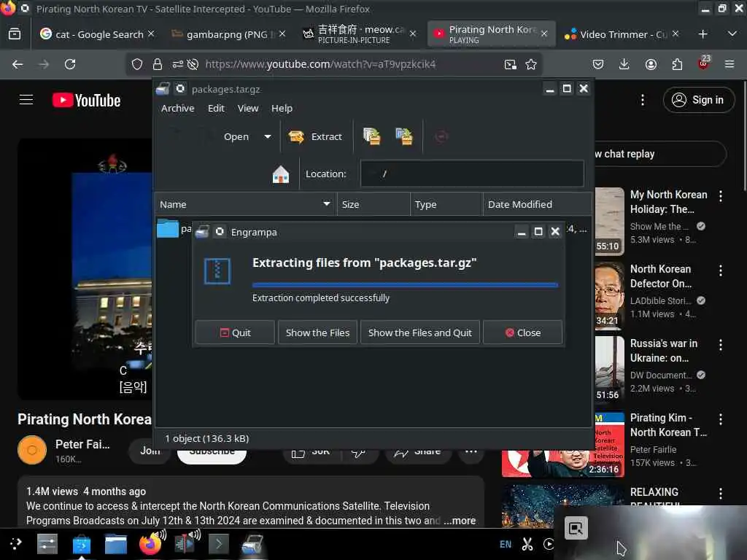Image resolution: width=747 pixels, height=560 pixels.
Task: Click the Close button in extraction dialog
Action: [x=522, y=332]
